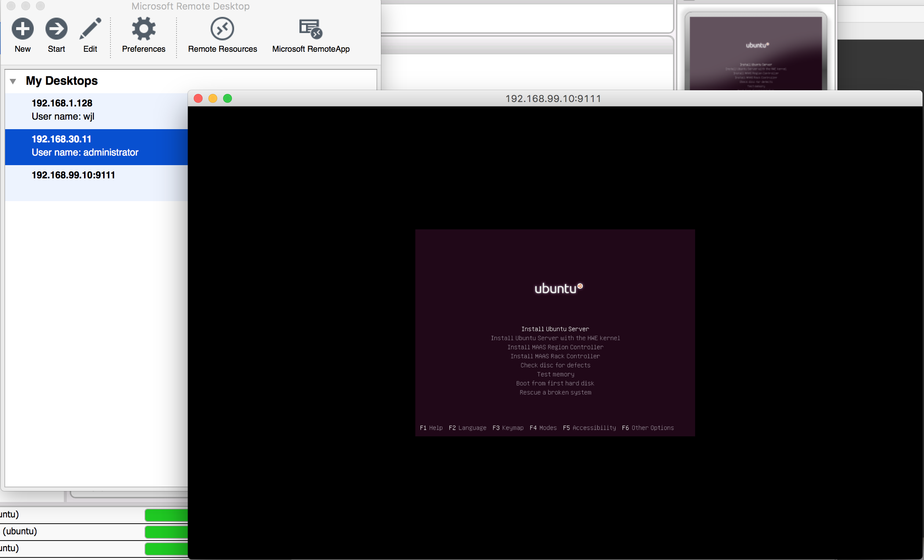Maximize the 192.168.99.10:9111 session window
Image resolution: width=924 pixels, height=560 pixels.
227,98
